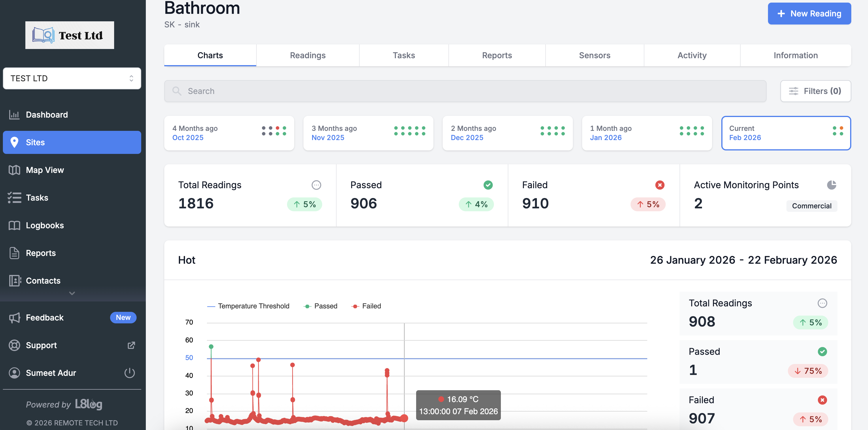Toggle Temperature Threshold line in legend

(x=248, y=306)
